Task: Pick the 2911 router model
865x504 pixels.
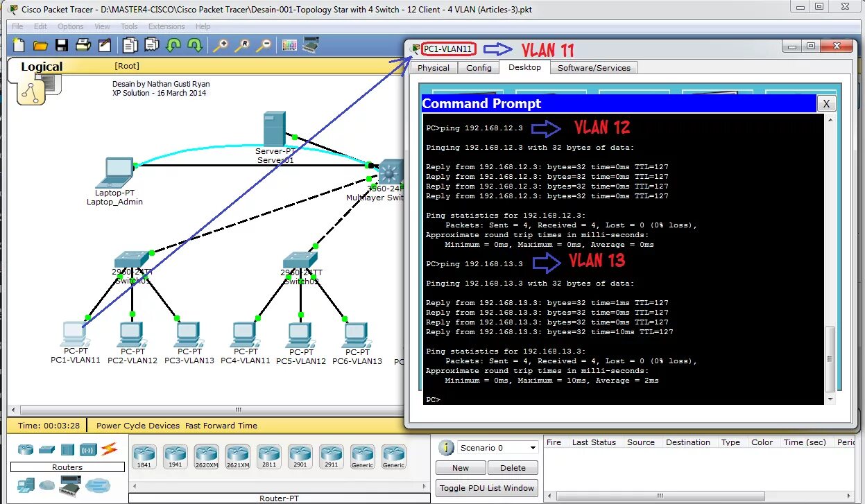Action: pos(332,457)
